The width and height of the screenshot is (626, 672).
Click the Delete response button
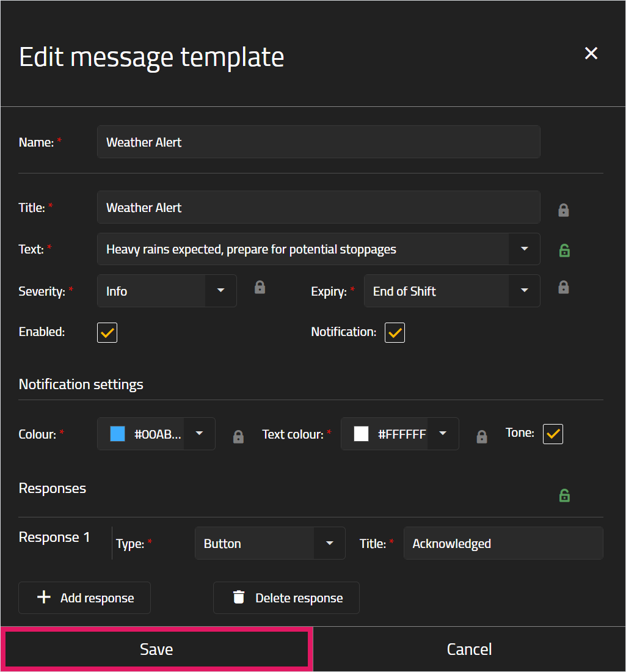coord(286,598)
